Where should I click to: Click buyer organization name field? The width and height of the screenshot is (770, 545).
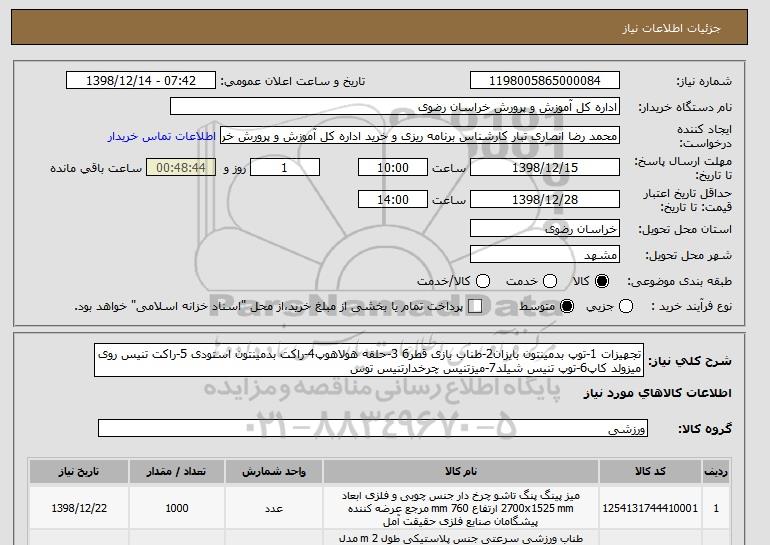coord(395,107)
